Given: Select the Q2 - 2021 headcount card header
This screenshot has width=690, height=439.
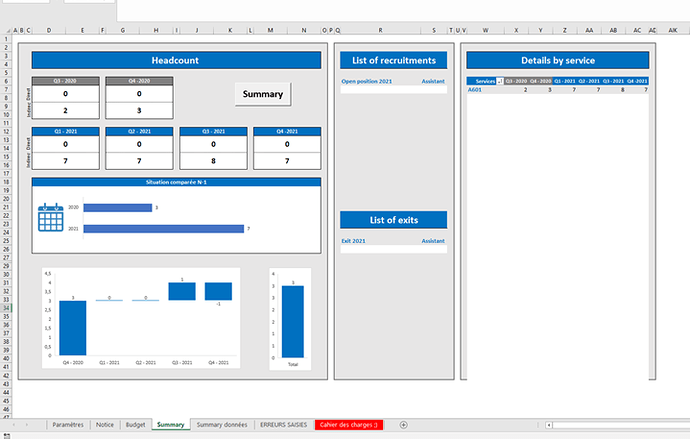Looking at the screenshot, I should click(x=139, y=132).
